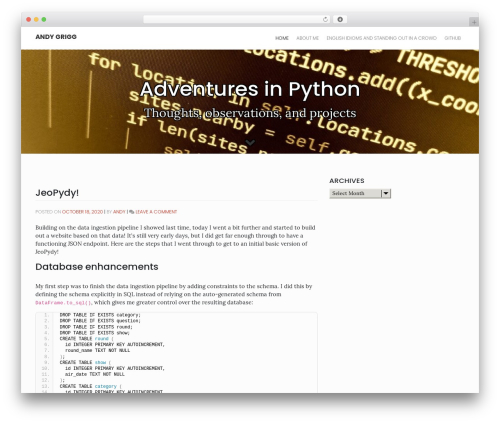Viewport: 500px width, 423px height.
Task: Click the scroll-down chevron in hero banner
Action: tap(250, 143)
